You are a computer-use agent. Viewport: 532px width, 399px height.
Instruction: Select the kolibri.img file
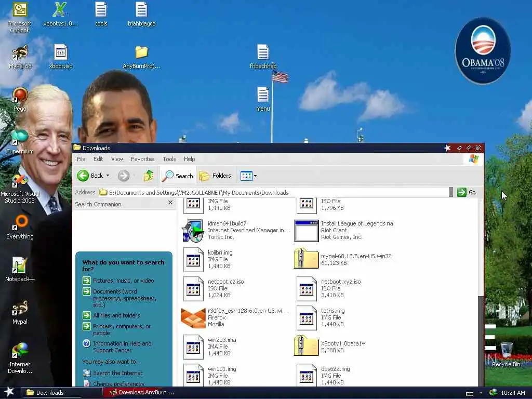coord(208,260)
